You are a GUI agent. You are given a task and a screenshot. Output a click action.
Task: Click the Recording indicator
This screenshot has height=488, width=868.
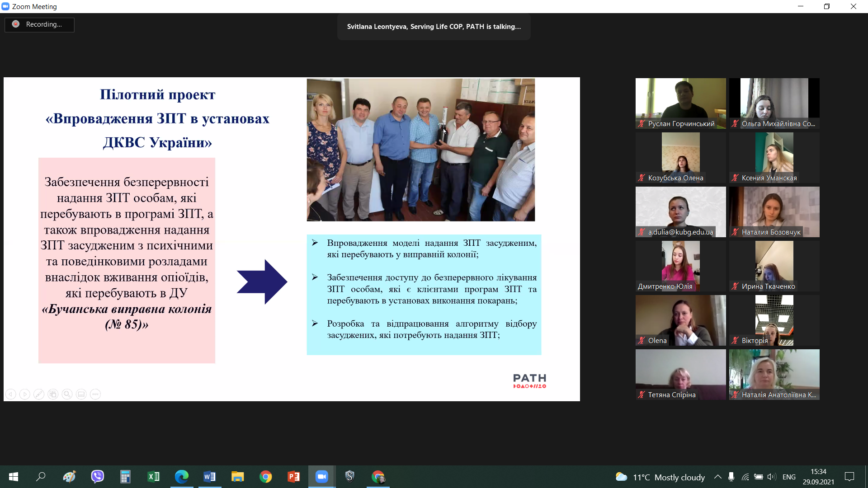[x=39, y=24]
